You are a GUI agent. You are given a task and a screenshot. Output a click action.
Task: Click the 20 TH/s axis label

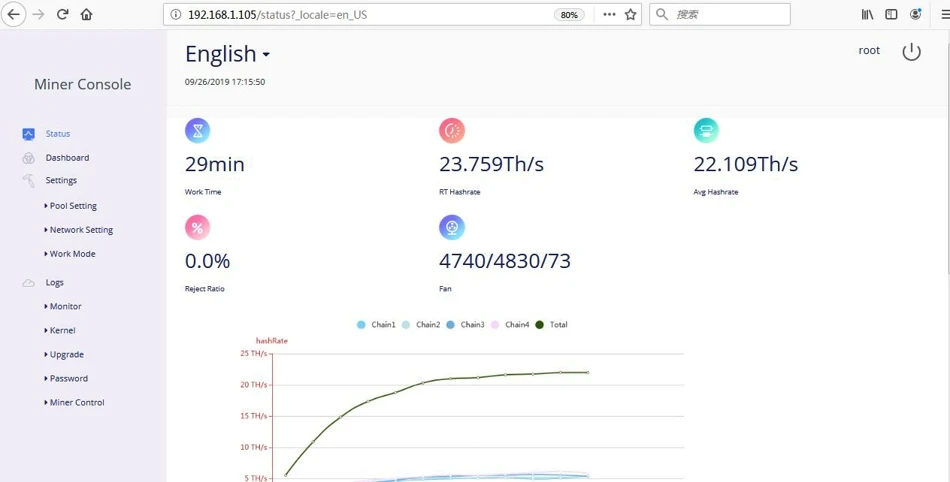tap(254, 385)
